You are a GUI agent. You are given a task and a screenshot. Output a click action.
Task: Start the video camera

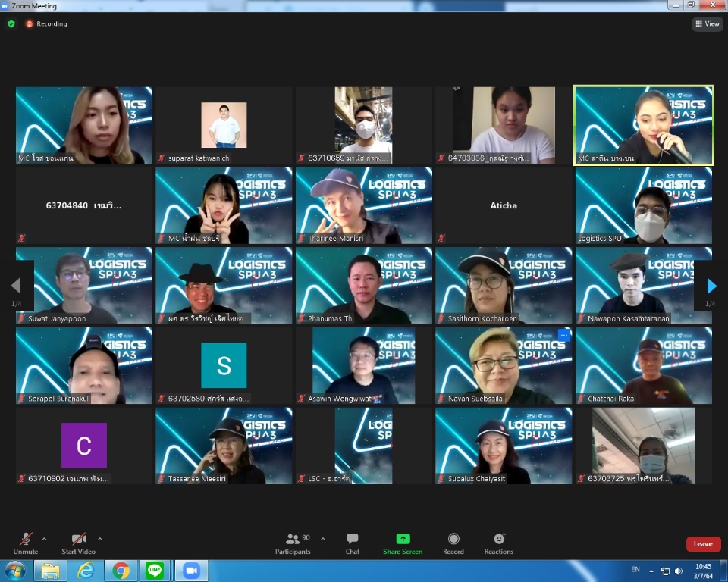tap(78, 543)
